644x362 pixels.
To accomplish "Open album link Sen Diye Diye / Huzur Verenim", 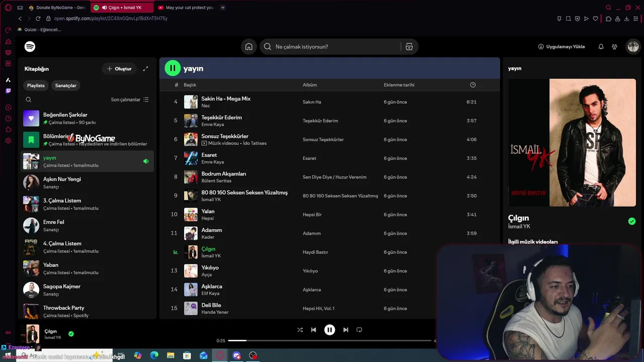I will (x=335, y=177).
